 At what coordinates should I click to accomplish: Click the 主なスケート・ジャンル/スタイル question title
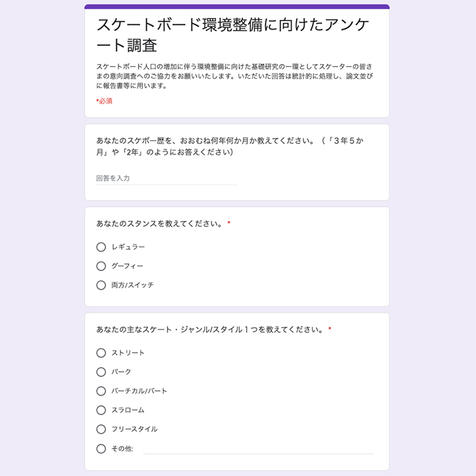[210, 329]
